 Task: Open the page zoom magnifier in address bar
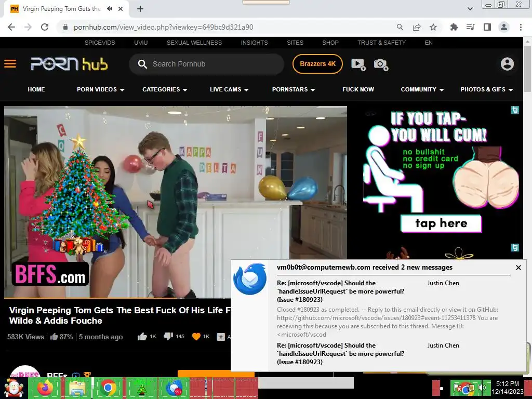(x=400, y=27)
